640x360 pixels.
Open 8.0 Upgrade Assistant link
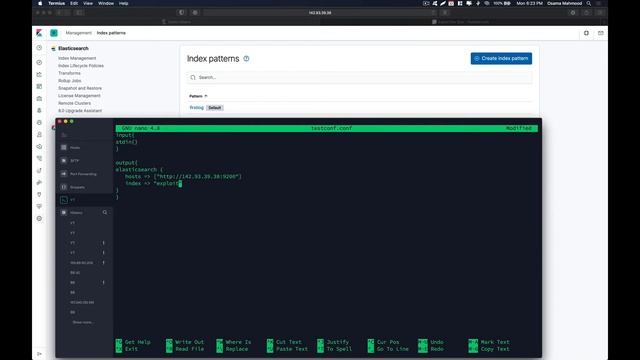click(x=80, y=111)
